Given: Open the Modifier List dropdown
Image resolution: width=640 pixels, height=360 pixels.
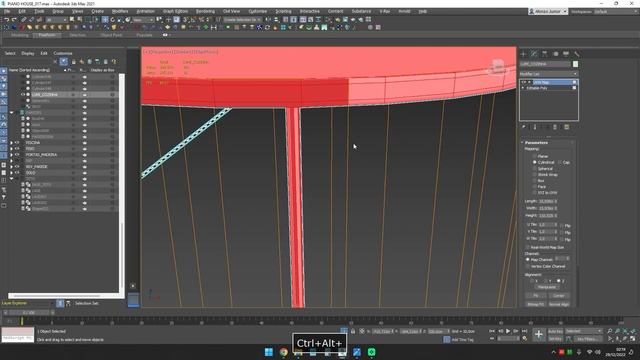Looking at the screenshot, I should click(x=548, y=74).
